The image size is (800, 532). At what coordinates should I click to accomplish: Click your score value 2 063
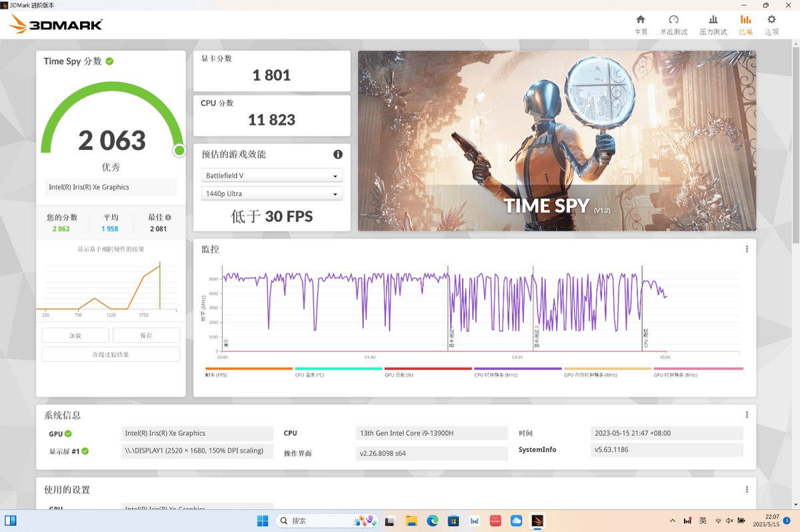(x=61, y=229)
